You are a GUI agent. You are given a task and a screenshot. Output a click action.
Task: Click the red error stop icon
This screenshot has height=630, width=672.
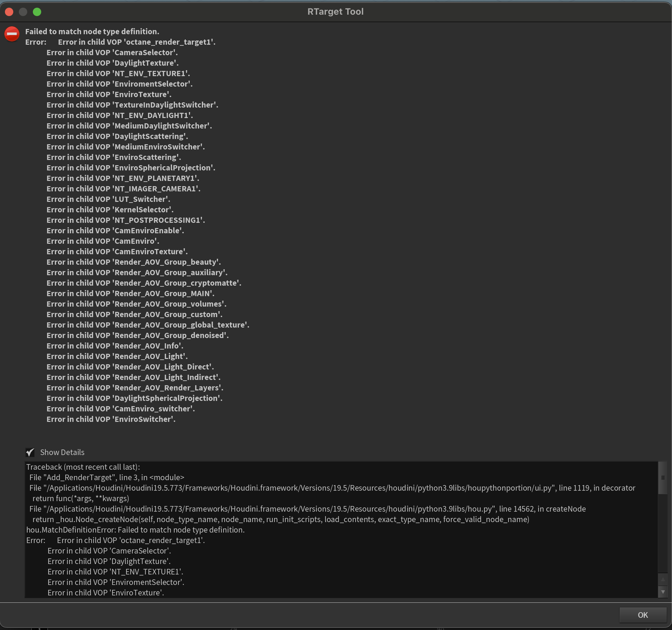point(12,34)
